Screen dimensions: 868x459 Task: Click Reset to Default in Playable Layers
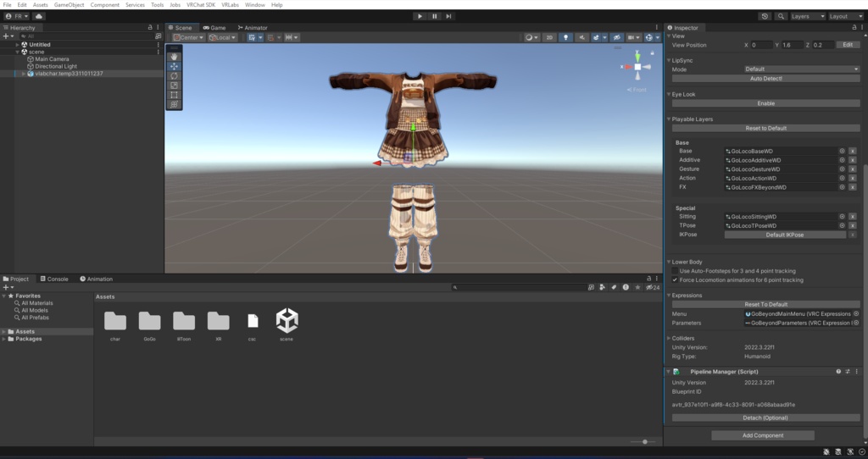[x=765, y=128]
